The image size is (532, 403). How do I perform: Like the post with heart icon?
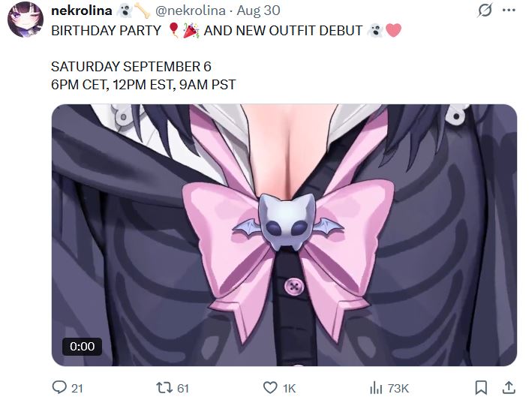tap(270, 387)
